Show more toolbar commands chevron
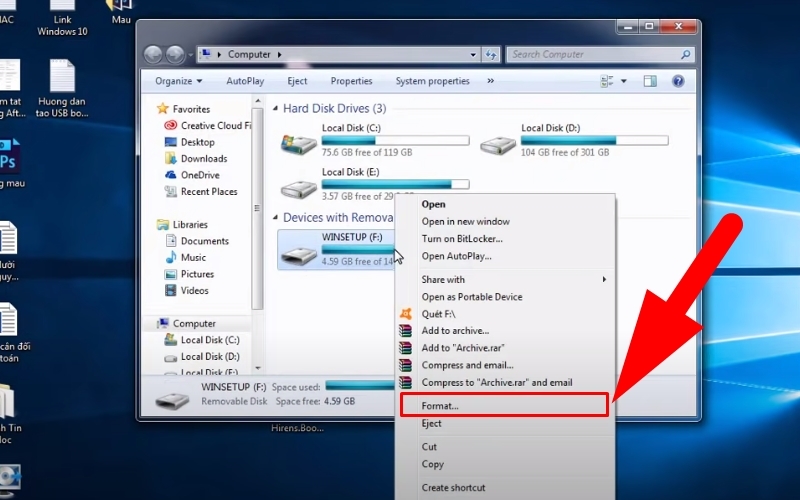 coord(491,81)
